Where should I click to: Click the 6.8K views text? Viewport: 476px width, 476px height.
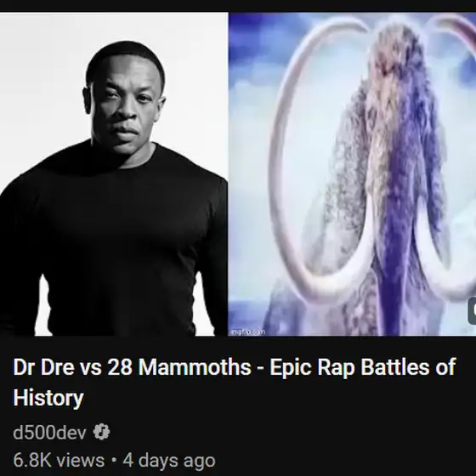pyautogui.click(x=59, y=460)
